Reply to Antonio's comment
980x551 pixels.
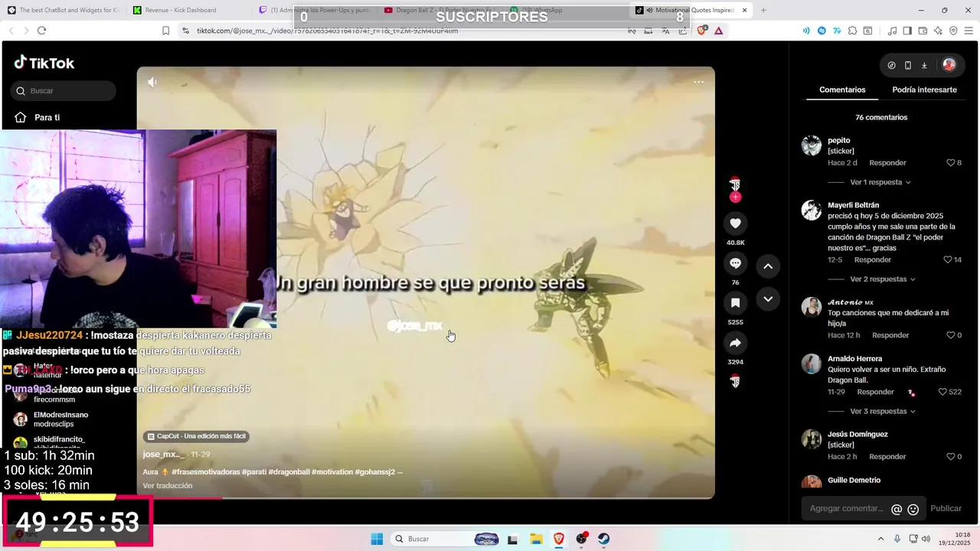pos(890,335)
